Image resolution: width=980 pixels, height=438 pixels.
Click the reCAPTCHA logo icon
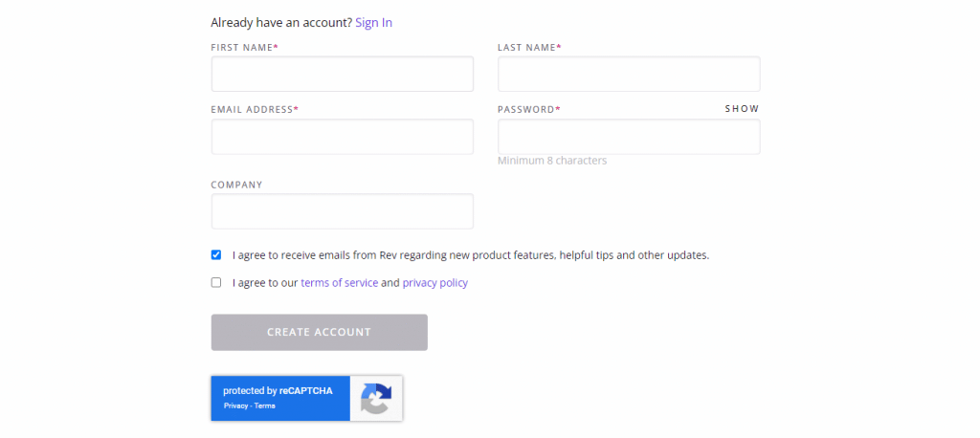pyautogui.click(x=375, y=399)
